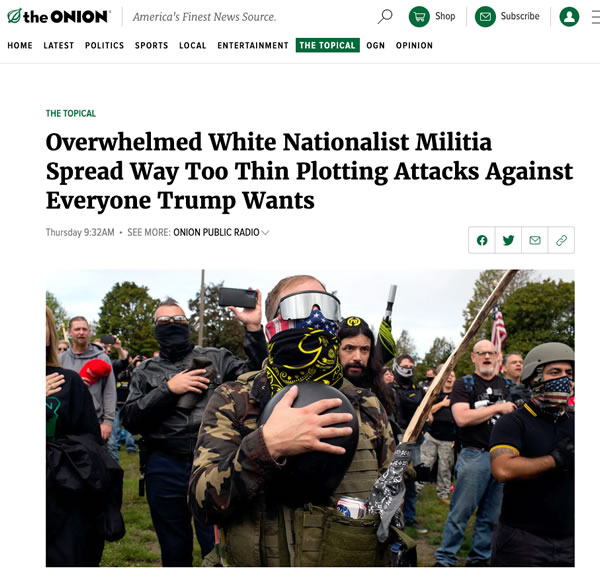The height and width of the screenshot is (578, 600).
Task: Open the user account profile icon
Action: 569,16
